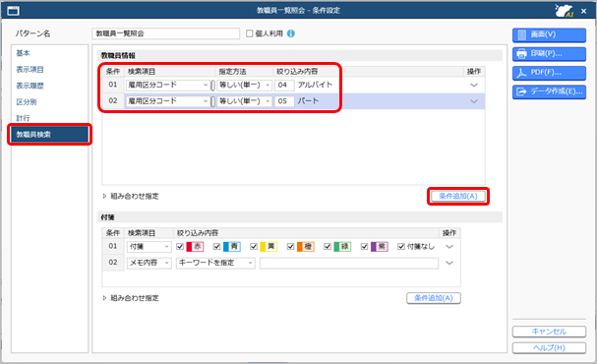Open the メモ内容 search item dropdown

coord(149,263)
